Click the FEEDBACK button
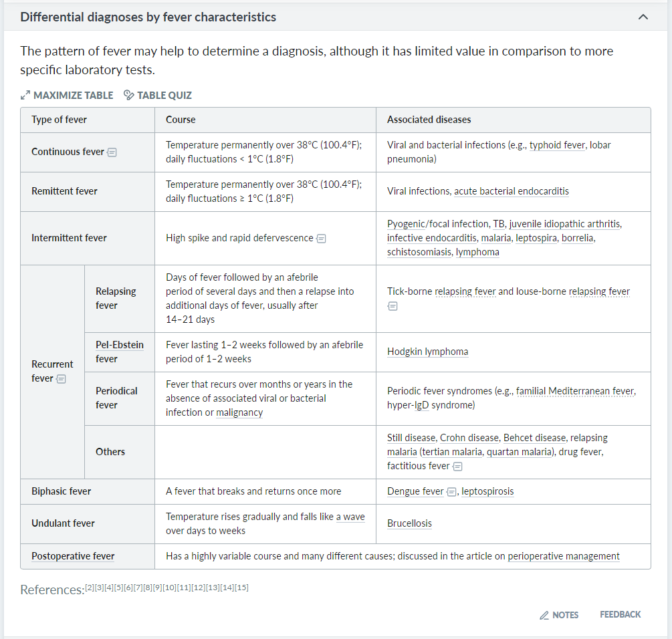The width and height of the screenshot is (672, 639). 620,614
